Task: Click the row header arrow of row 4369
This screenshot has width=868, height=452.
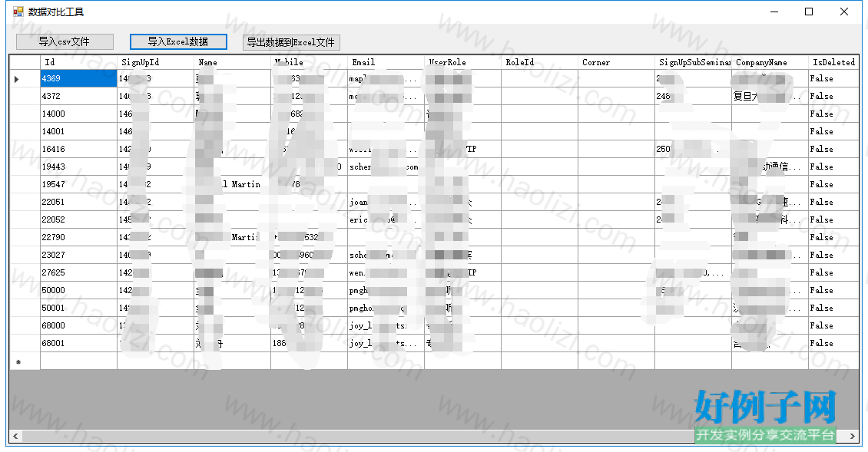Action: tap(25, 78)
